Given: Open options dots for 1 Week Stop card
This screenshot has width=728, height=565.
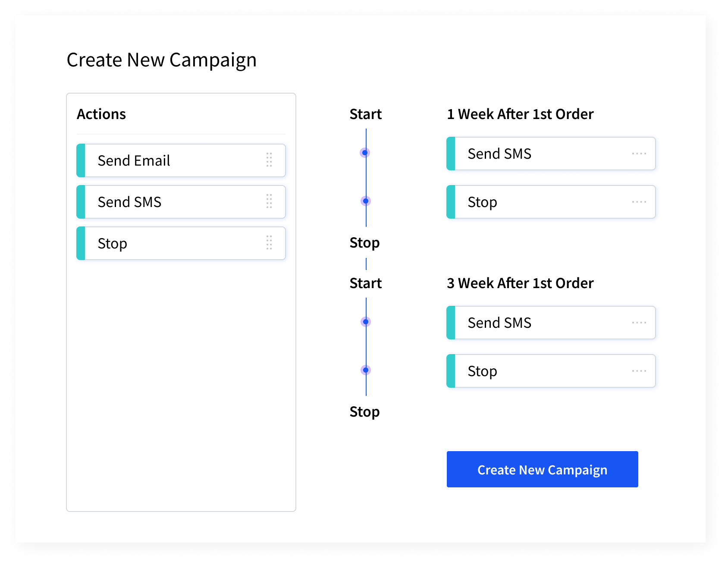Looking at the screenshot, I should tap(639, 202).
